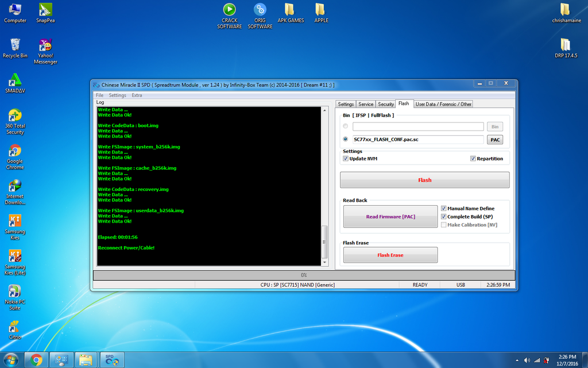588x368 pixels.
Task: Open the taskbar clock showing 2:26 PM
Action: (567, 360)
